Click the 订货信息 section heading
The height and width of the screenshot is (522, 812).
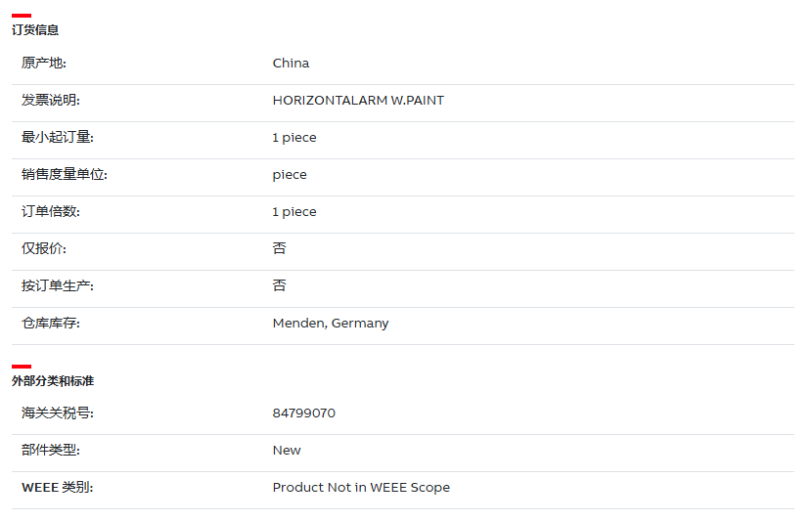tap(35, 30)
